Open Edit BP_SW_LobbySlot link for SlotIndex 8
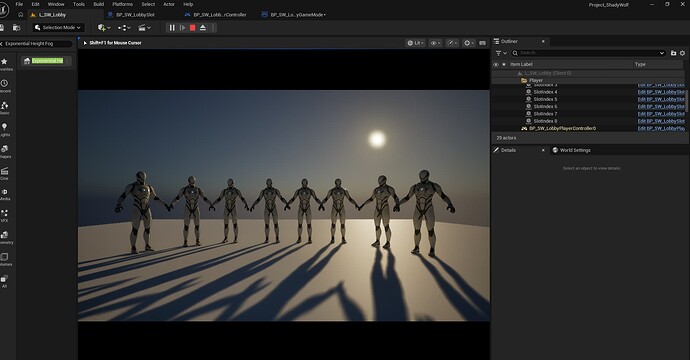This screenshot has height=360, width=690. tap(661, 121)
